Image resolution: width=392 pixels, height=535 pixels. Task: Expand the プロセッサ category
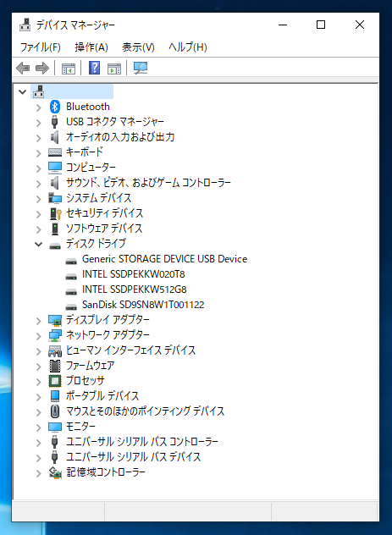(x=39, y=382)
